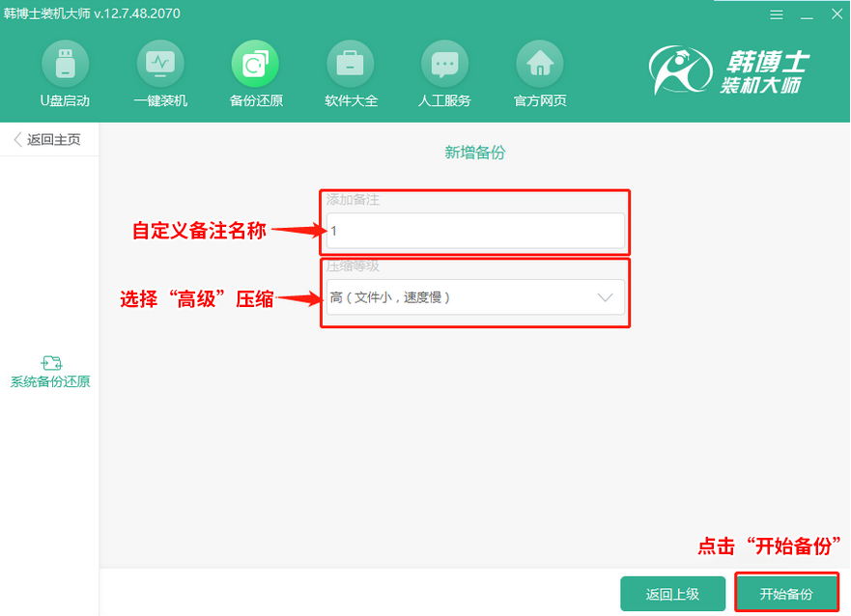Click the 开始备份 start backup button

click(786, 593)
